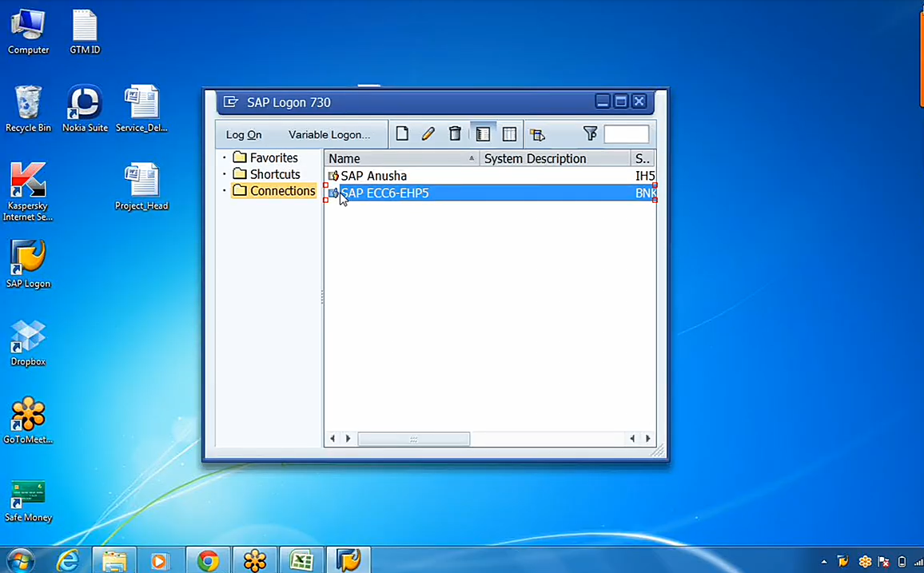Open Action Center flag tray icon
The width and height of the screenshot is (924, 573).
click(883, 562)
